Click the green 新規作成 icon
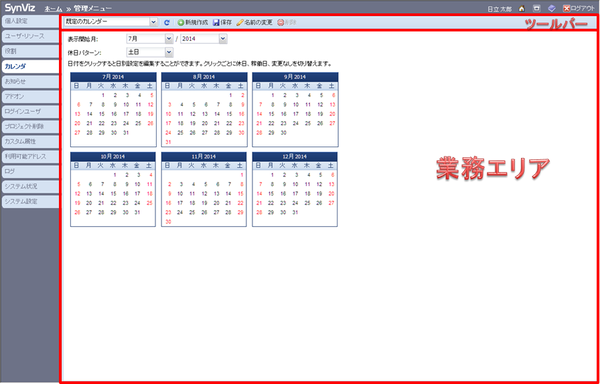Image resolution: width=600 pixels, height=384 pixels. (181, 23)
